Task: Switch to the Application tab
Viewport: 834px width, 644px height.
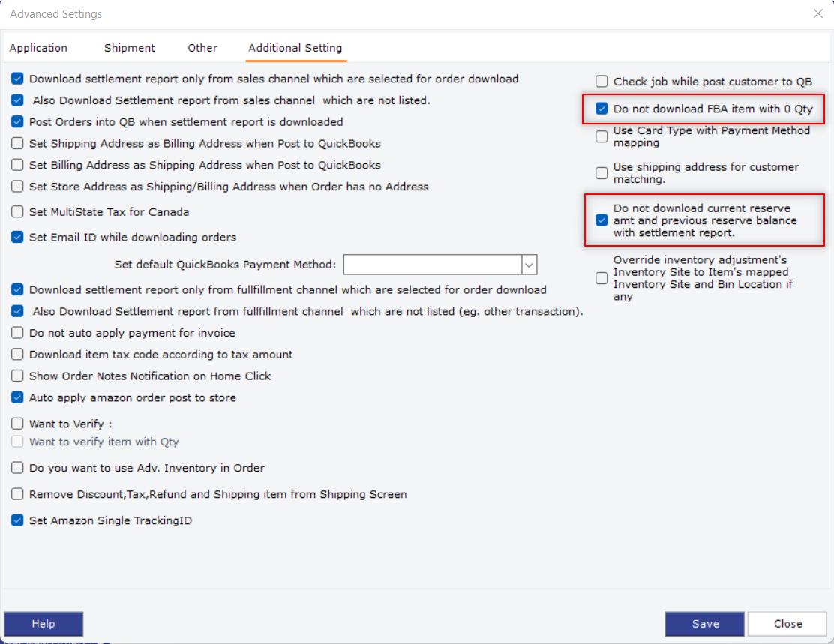Action: click(38, 48)
